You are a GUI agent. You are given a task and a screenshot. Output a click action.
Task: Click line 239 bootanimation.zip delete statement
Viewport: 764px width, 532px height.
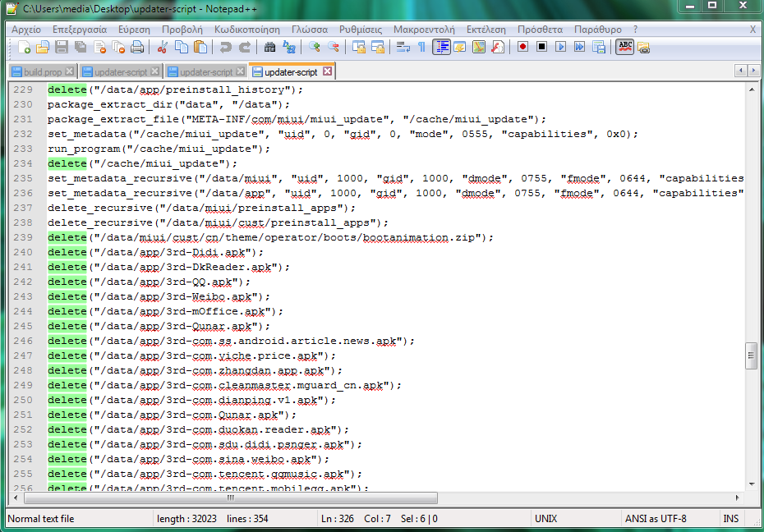pos(269,237)
